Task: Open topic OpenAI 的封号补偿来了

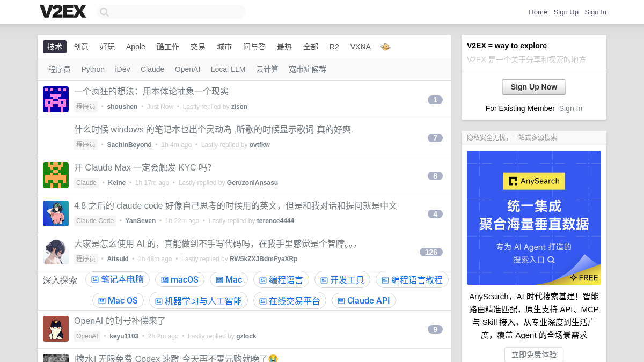Action: (x=120, y=321)
